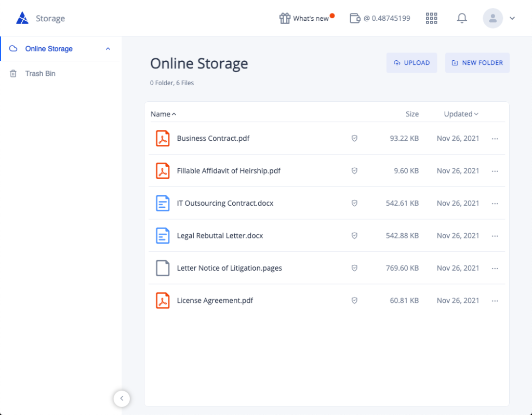Click the 542.88 KB size value

point(402,235)
